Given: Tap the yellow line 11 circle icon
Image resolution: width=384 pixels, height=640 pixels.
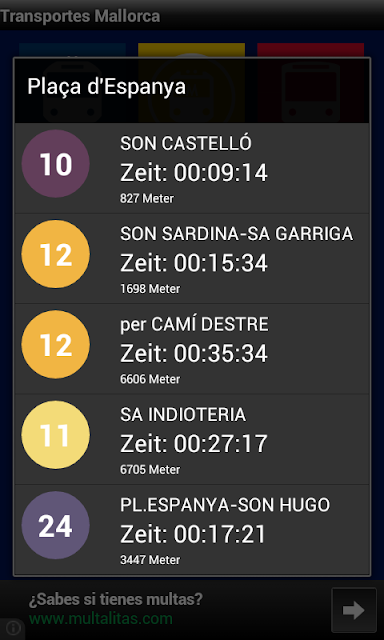Looking at the screenshot, I should click(x=55, y=435).
